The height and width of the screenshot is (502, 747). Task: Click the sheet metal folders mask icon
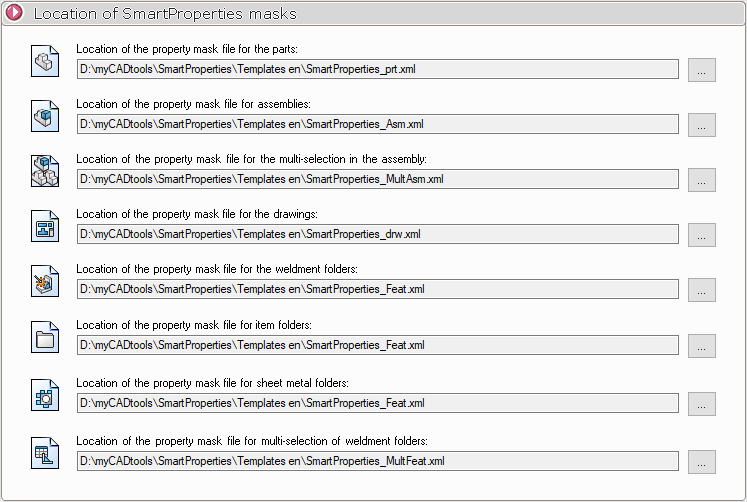45,395
